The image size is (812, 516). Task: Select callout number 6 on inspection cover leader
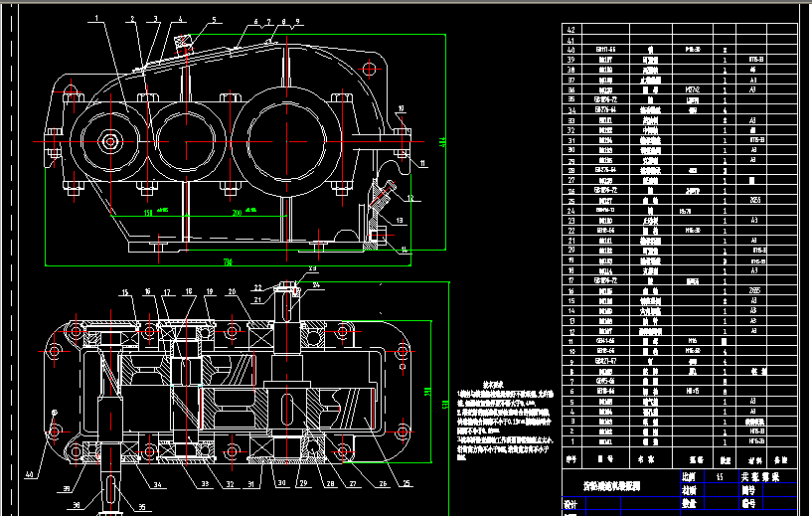coord(255,22)
